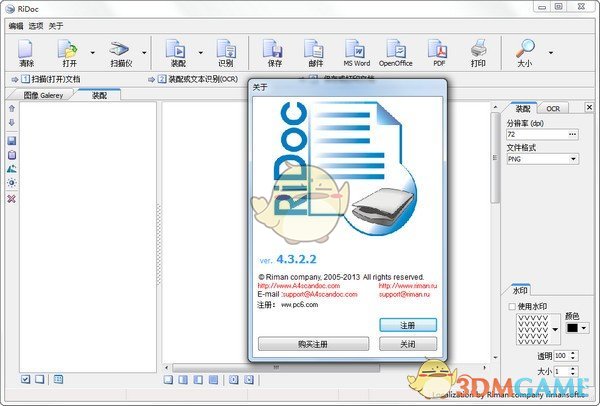This screenshot has width=600, height=406.
Task: Click the 购买注册 purchase button
Action: 313,344
